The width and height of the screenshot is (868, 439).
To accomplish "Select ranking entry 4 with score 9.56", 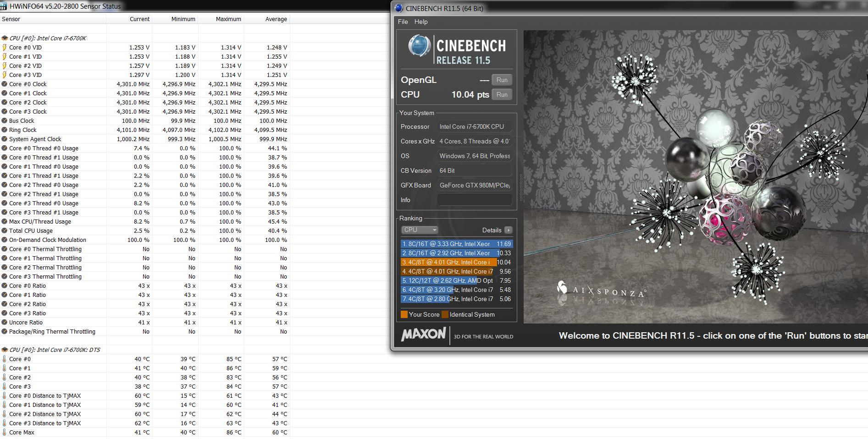I will pos(457,271).
